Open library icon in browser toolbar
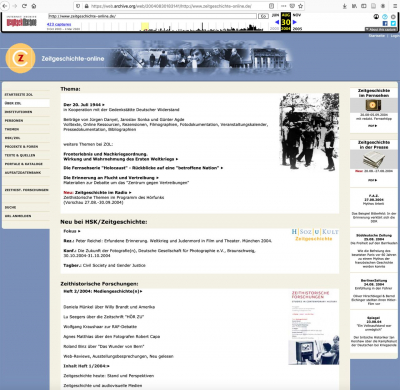Viewport: 400px width, 390px height. (x=354, y=6)
